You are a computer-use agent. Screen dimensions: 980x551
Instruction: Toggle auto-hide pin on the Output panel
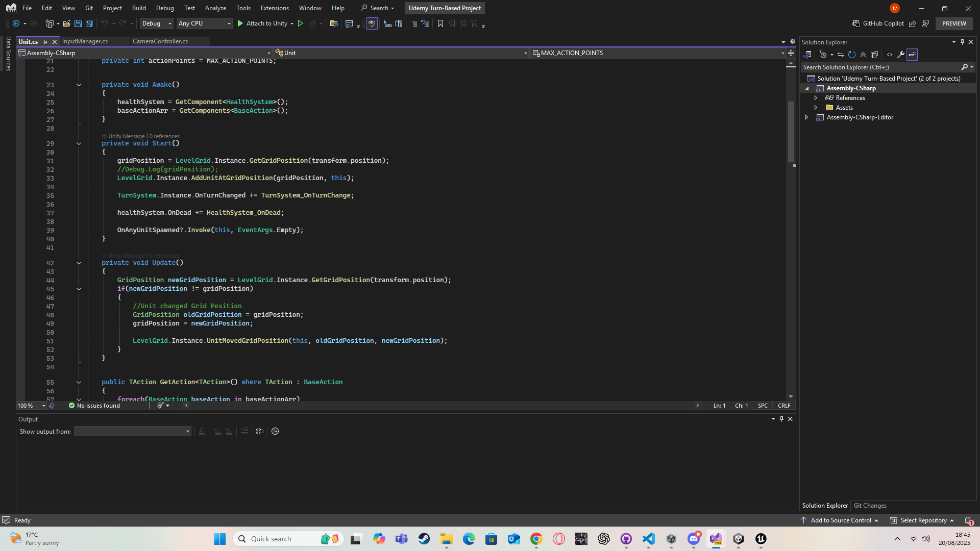tap(781, 419)
